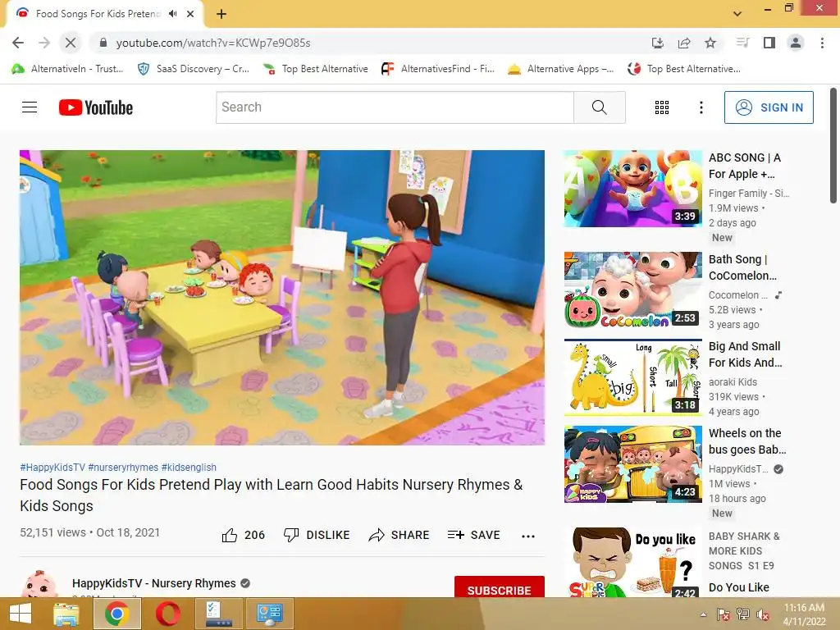Click the share this page icon
Viewport: 840px width, 630px height.
click(684, 43)
